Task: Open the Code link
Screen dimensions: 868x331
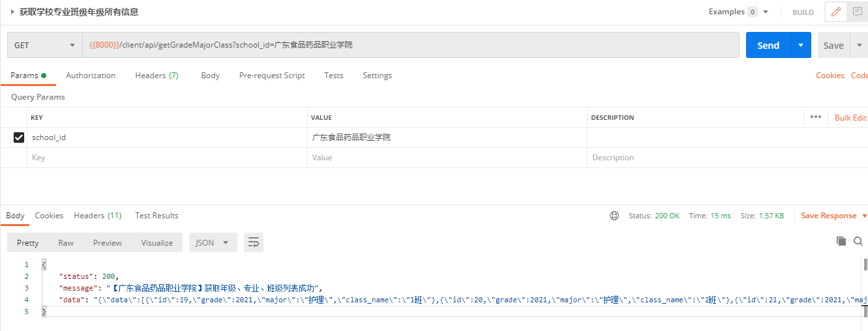Action: (860, 76)
